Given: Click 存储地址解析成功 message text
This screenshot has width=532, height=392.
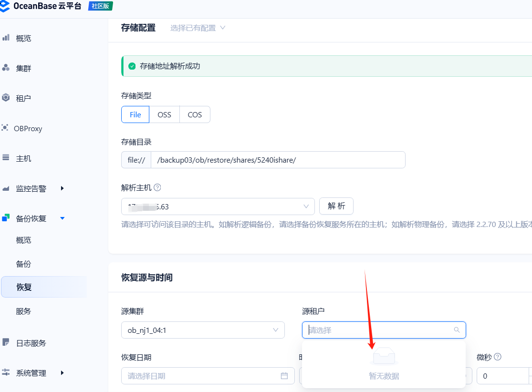Looking at the screenshot, I should 170,66.
